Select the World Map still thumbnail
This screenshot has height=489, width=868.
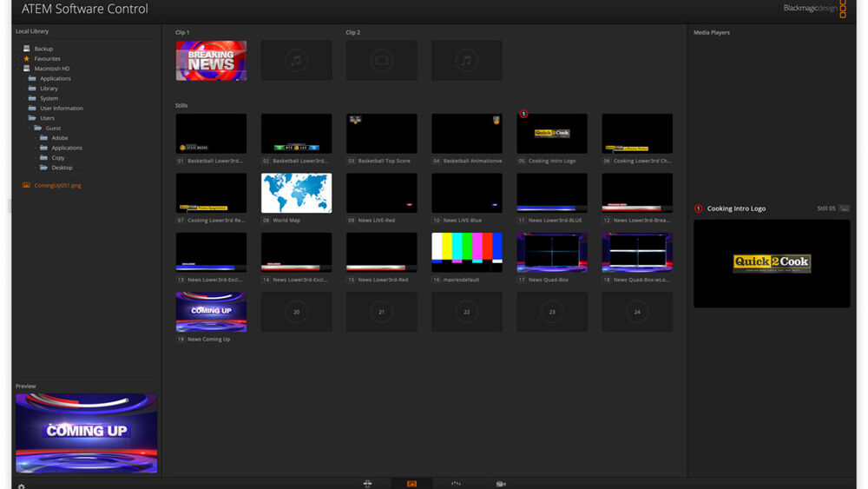tap(296, 193)
